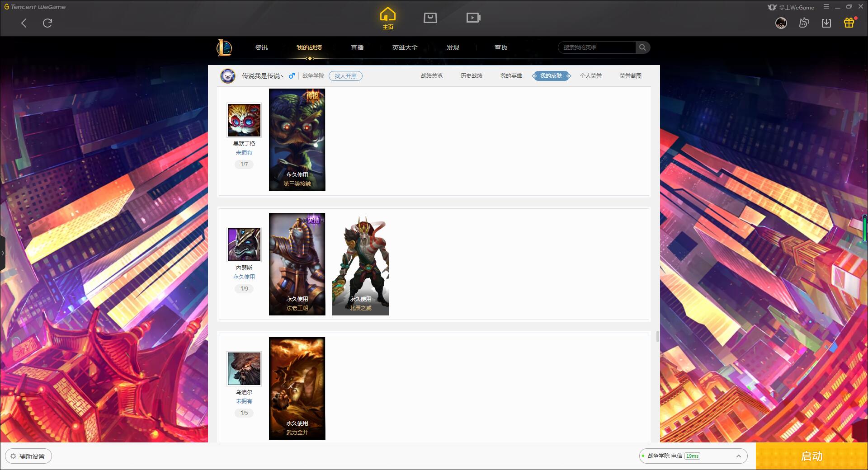Screen dimensions: 868x470
Task: Click the male gender icon beside player name
Action: coord(292,76)
